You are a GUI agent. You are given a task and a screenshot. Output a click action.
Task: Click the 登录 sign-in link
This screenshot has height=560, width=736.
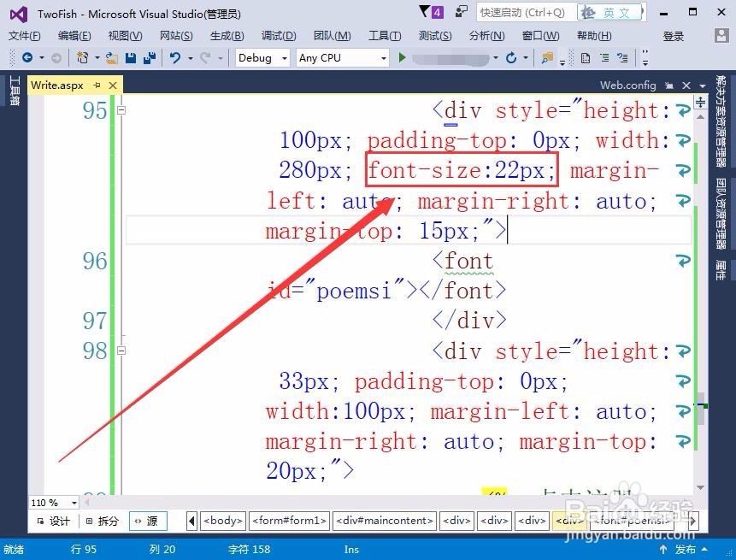673,36
